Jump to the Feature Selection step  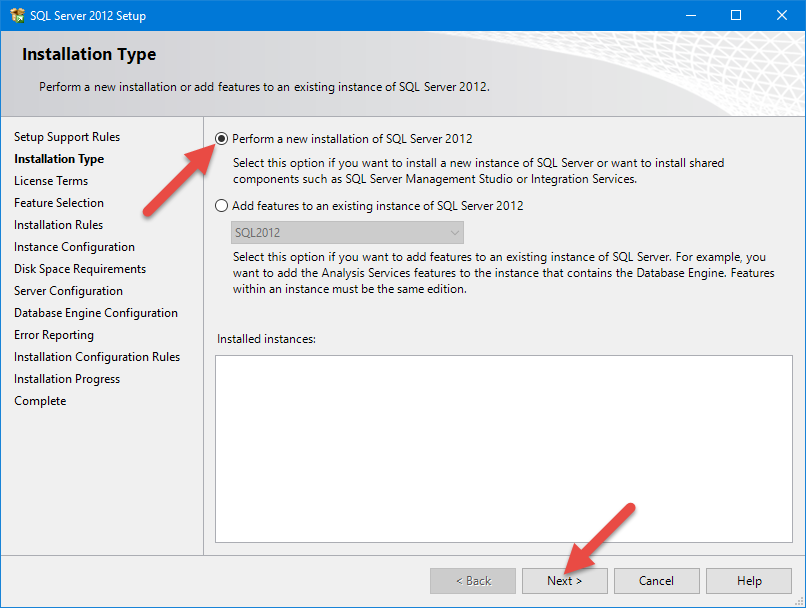59,203
